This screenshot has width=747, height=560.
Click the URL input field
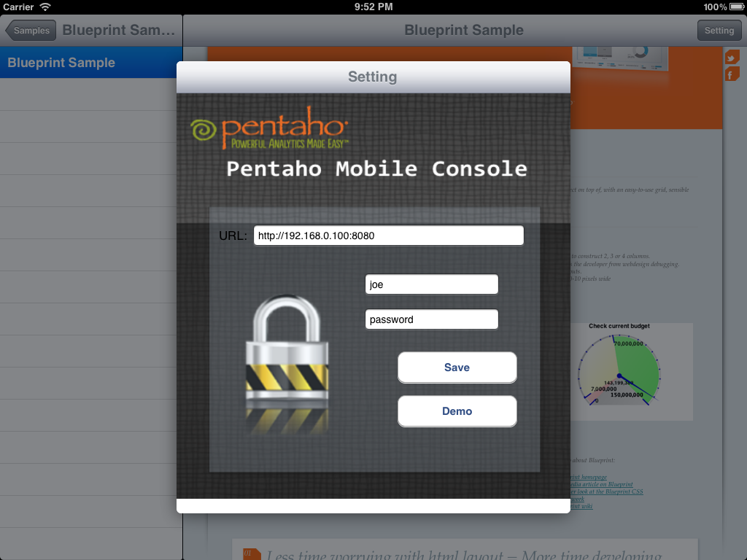(388, 236)
